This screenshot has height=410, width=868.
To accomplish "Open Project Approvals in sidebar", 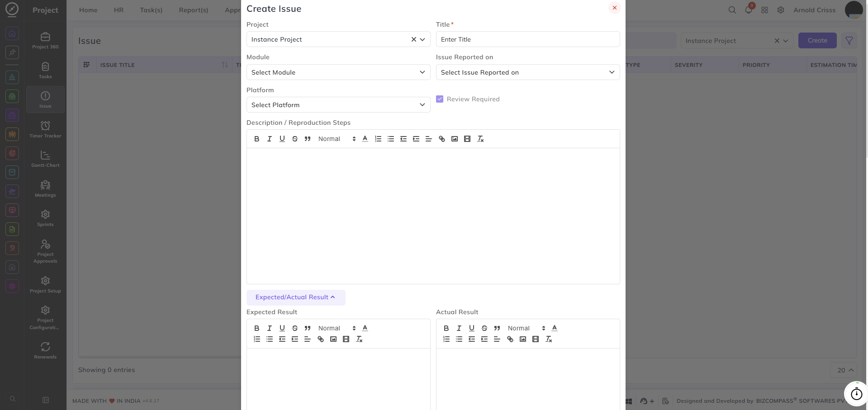I will tap(45, 251).
